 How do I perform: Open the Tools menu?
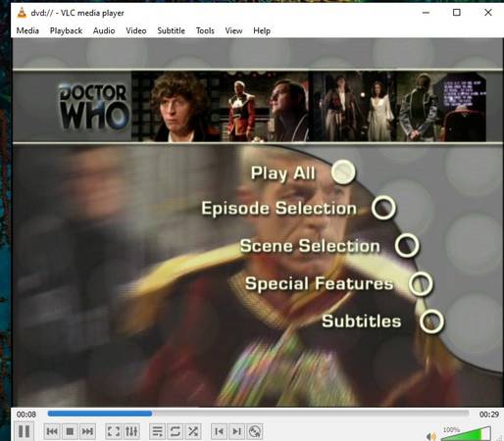coord(205,30)
